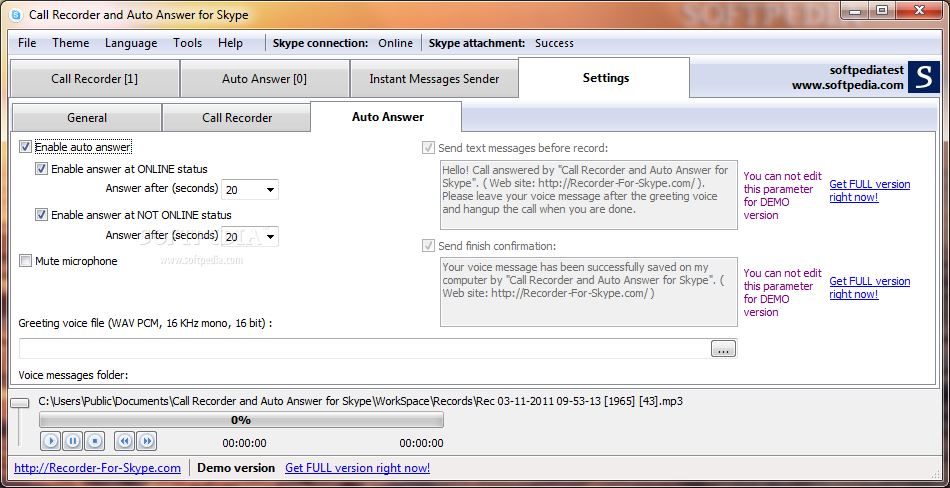This screenshot has width=950, height=488.
Task: Stop playback with the stop button
Action: [95, 441]
